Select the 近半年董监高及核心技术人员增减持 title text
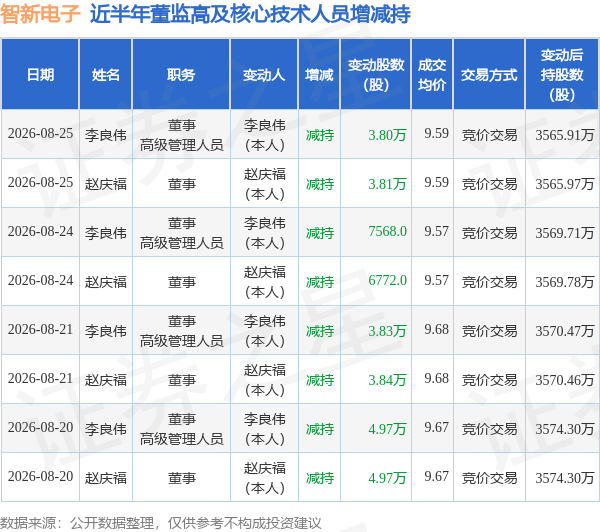 click(x=250, y=15)
